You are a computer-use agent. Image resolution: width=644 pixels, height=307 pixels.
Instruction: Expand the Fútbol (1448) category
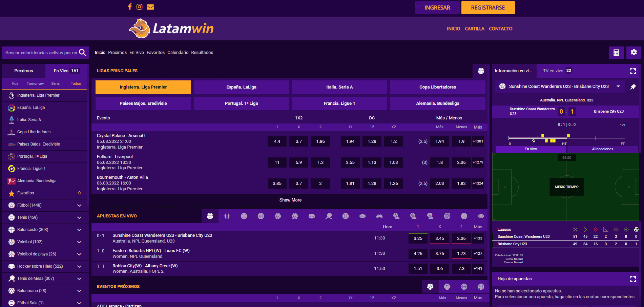coord(79,205)
